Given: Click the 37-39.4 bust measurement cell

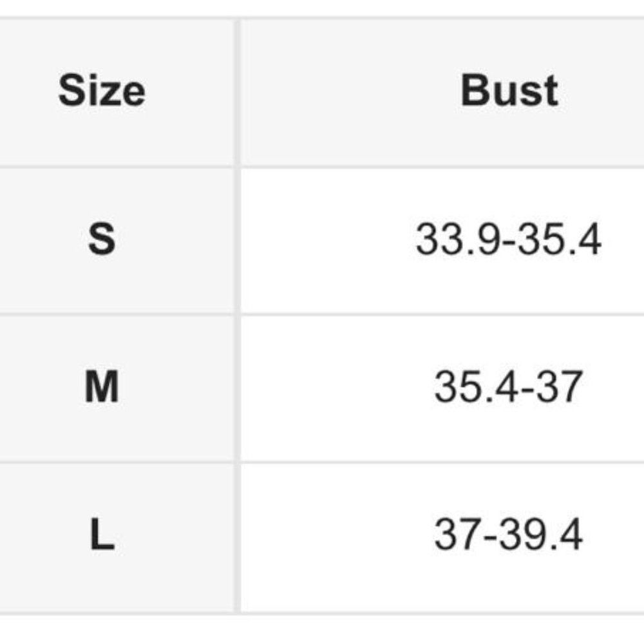Looking at the screenshot, I should (442, 537).
